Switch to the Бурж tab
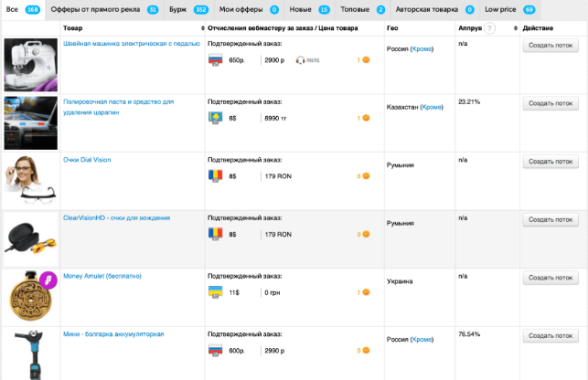This screenshot has height=380, width=588. (x=177, y=9)
